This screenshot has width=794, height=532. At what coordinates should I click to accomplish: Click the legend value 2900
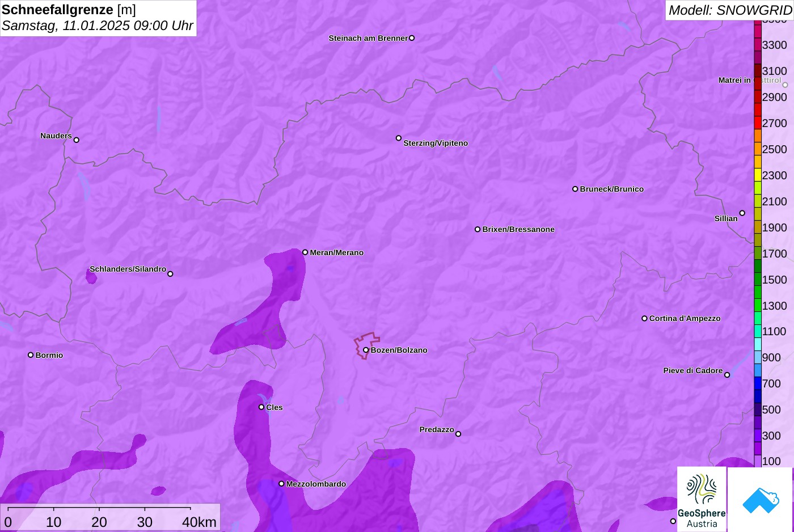[774, 97]
